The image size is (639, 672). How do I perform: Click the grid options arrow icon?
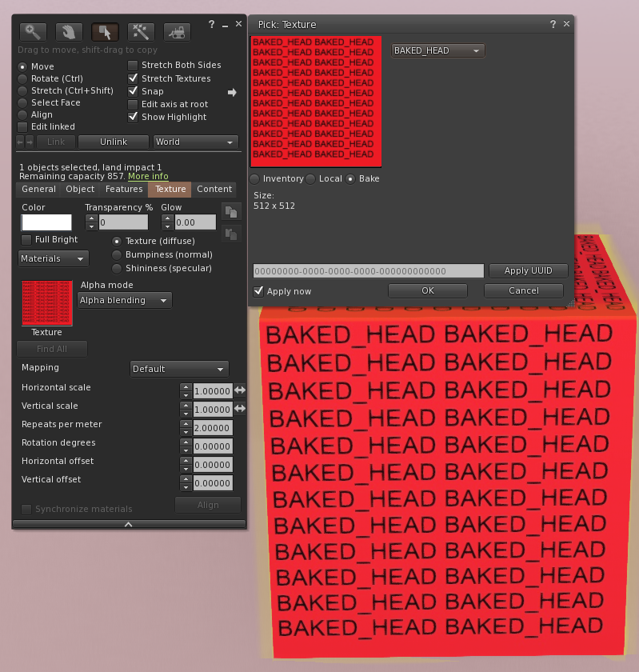(x=232, y=92)
